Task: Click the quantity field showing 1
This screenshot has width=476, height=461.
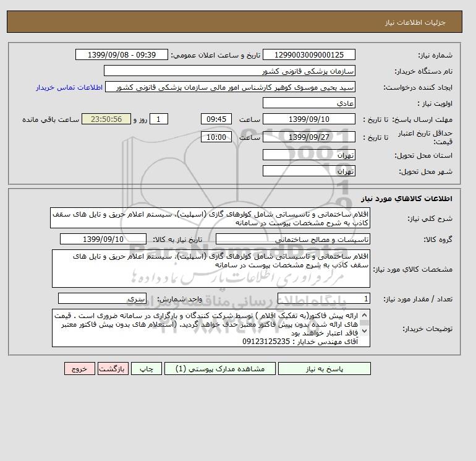Action: 324,299
